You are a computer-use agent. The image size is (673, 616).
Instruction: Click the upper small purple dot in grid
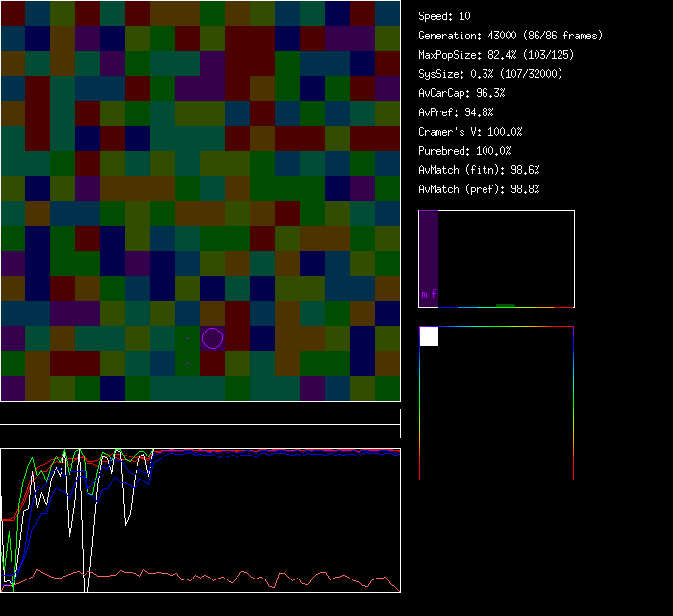click(187, 338)
